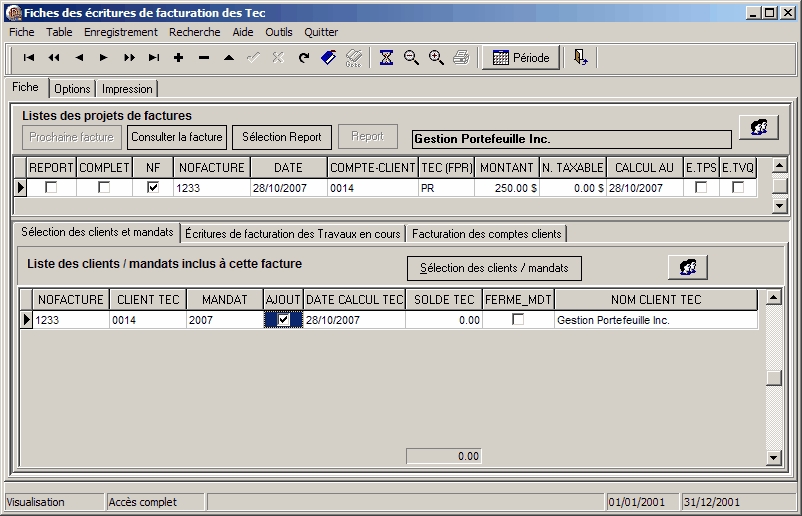Viewport: 802px width, 516px height.
Task: Toggle the FERME_MDT checkbox for client 0014
Action: (518, 320)
